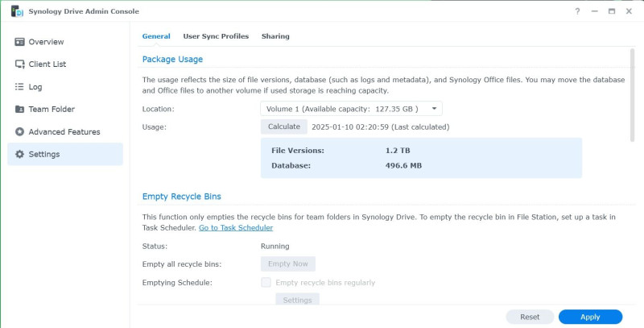
Task: Click the Database label
Action: 291,166
